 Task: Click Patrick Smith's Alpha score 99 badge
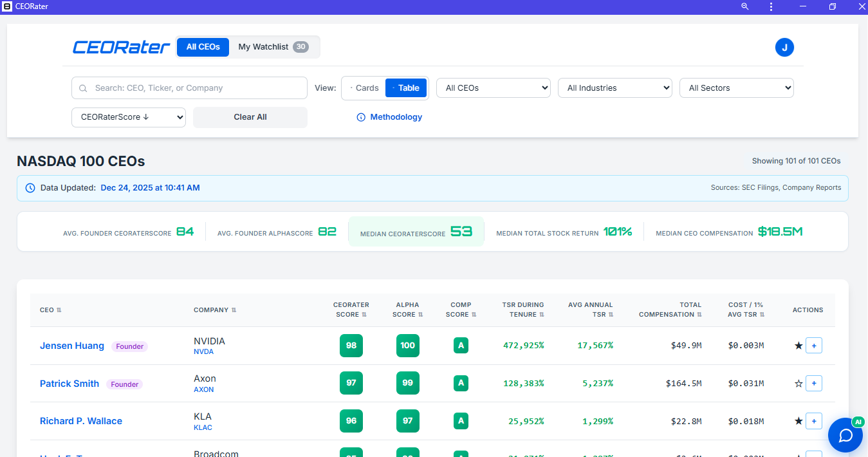pos(408,384)
